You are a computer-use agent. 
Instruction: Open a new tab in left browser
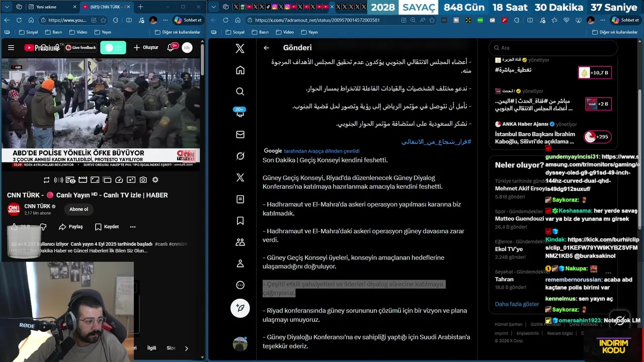coord(140,7)
